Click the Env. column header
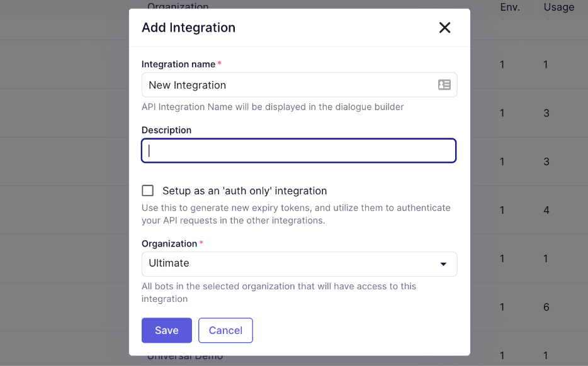 (x=511, y=8)
